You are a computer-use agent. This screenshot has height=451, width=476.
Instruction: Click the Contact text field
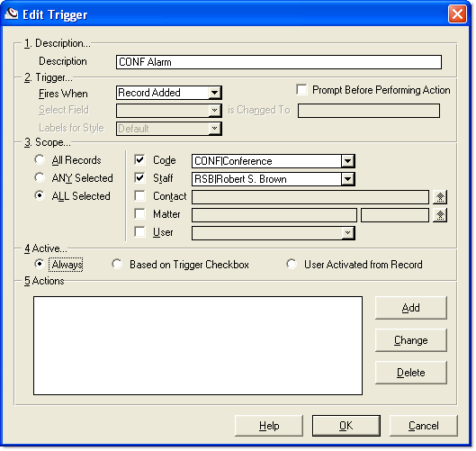pos(310,197)
